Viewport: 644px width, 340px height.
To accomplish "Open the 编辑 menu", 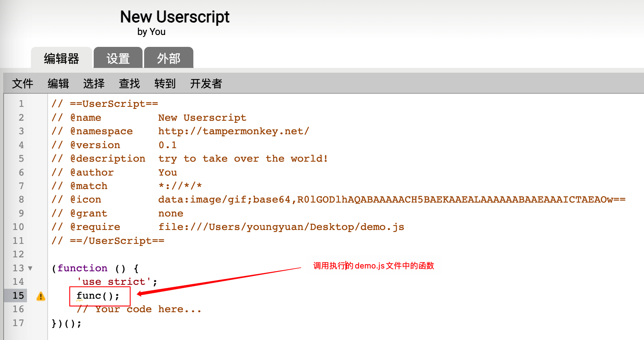I will click(58, 83).
